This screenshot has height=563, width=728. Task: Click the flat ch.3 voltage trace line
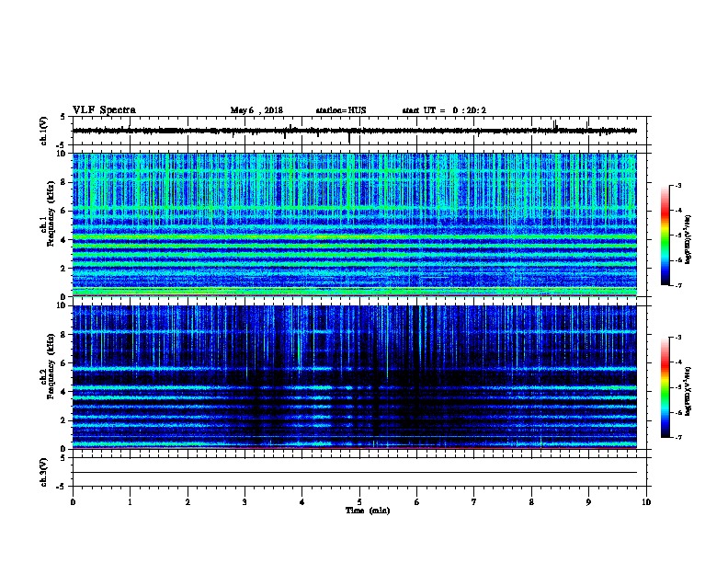355,473
